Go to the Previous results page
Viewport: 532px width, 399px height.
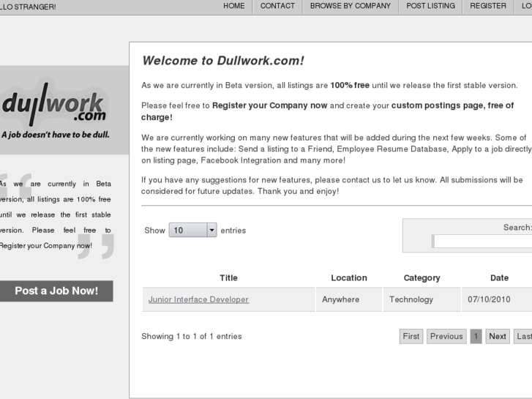click(x=446, y=337)
